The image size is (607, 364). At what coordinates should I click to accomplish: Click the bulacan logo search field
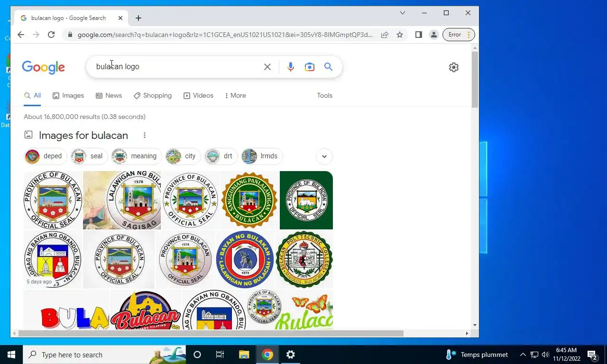178,67
